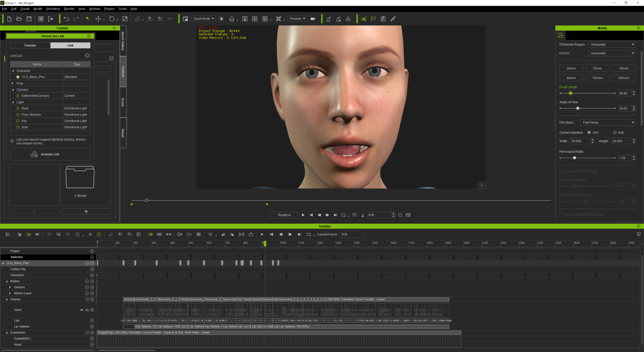Click the camera record icon
This screenshot has width=644, height=352.
point(313,19)
